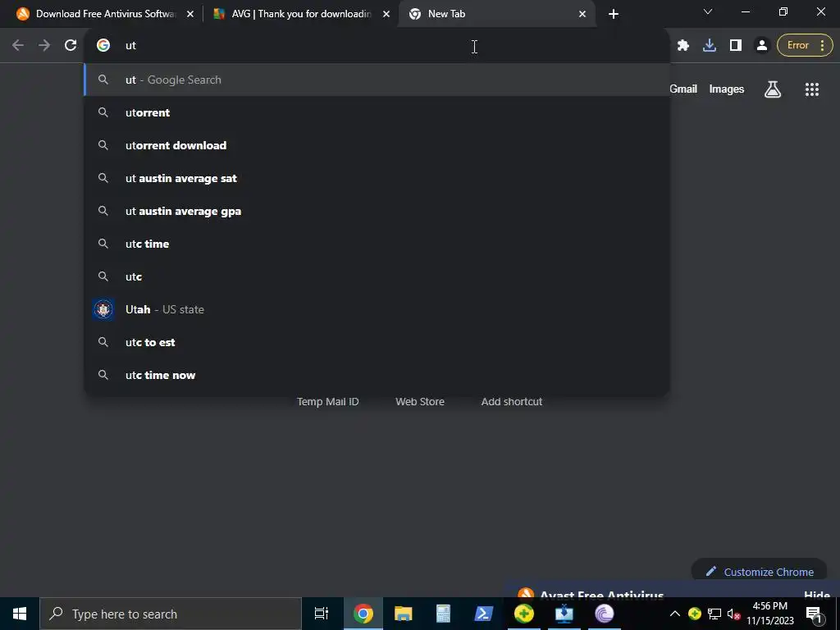This screenshot has height=630, width=840.
Task: Click the Google icon in the address bar
Action: point(103,46)
